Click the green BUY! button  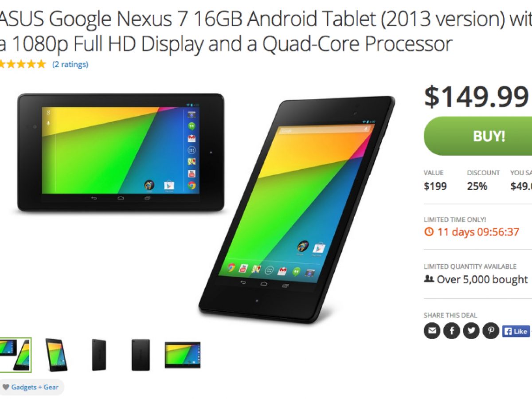pos(478,136)
